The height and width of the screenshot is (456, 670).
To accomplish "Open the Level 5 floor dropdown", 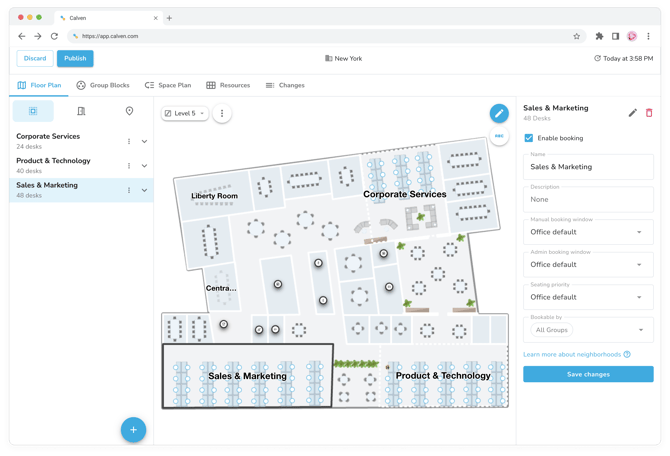I will (185, 113).
